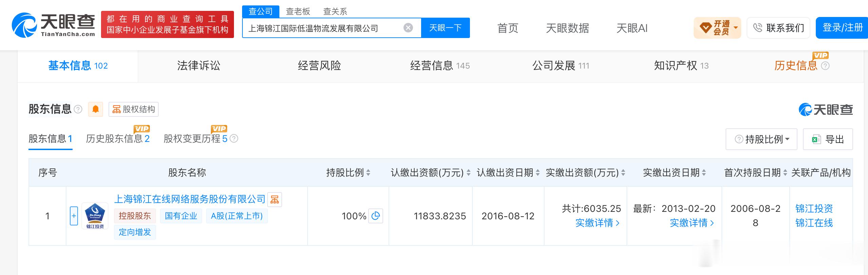Screen dimensions: 868x275
Task: Click the 登录/注册 button
Action: coord(842,28)
